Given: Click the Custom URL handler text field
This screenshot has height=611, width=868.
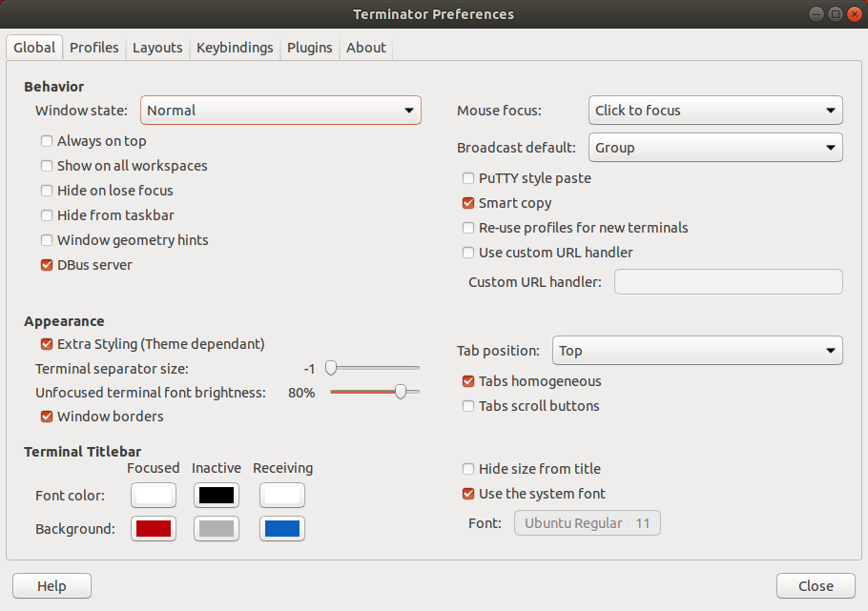Looking at the screenshot, I should click(x=729, y=282).
